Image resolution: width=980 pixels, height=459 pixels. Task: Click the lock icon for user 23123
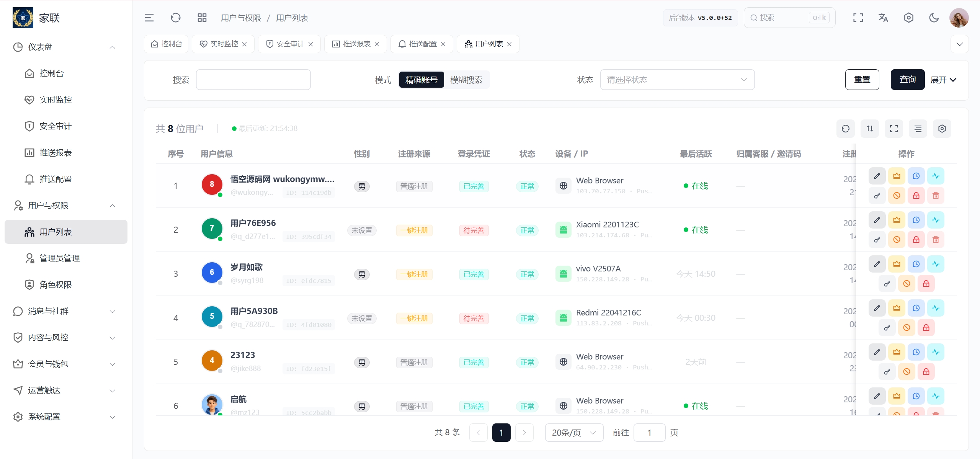(x=926, y=372)
